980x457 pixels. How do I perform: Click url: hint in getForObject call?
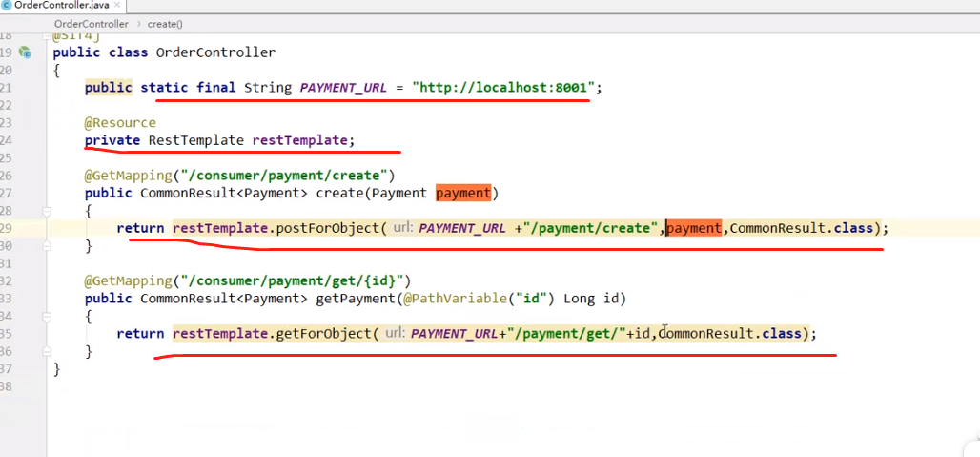(x=395, y=333)
